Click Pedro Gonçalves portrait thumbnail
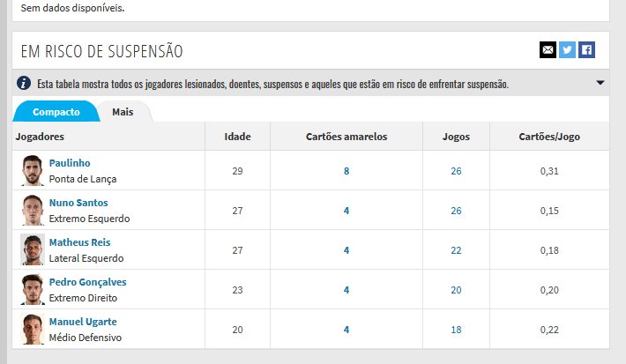The width and height of the screenshot is (626, 364). 33,289
